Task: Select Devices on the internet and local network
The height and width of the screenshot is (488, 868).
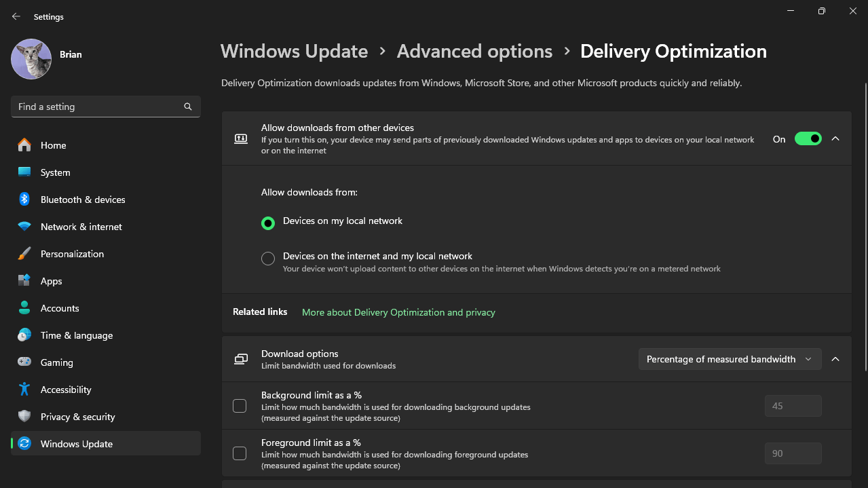Action: (268, 258)
